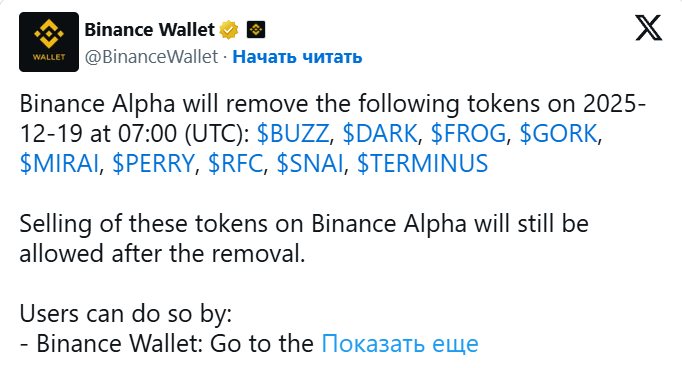Click the Binance affiliate badge icon
The width and height of the screenshot is (682, 368).
tap(256, 30)
